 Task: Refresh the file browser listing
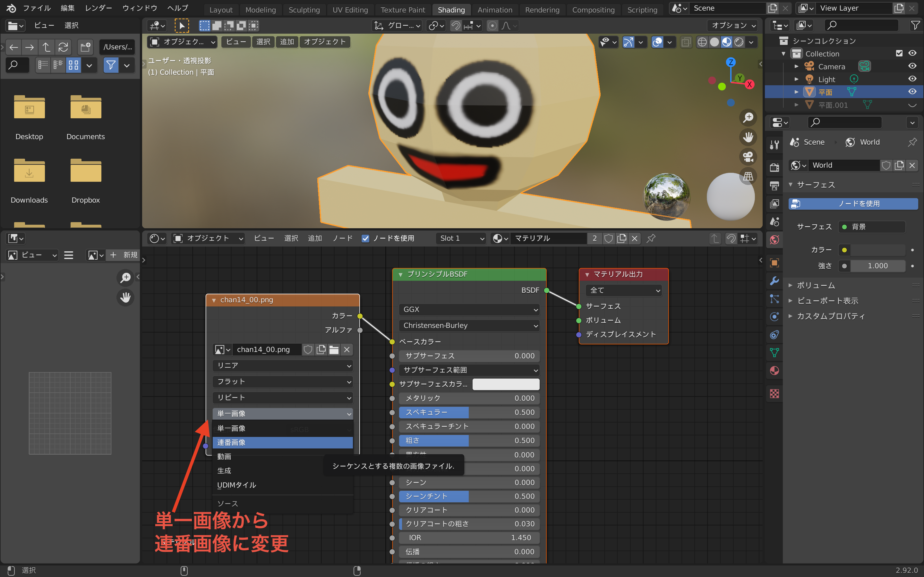pyautogui.click(x=63, y=47)
